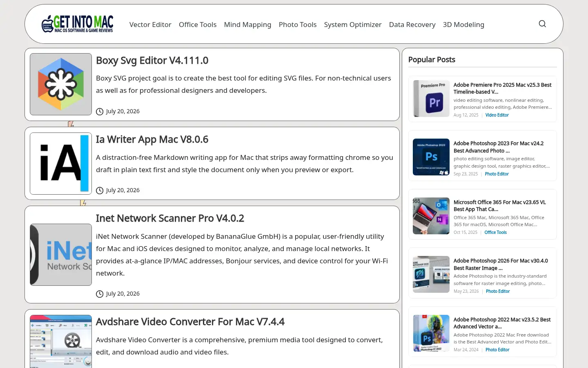Image resolution: width=588 pixels, height=368 pixels.
Task: Open the Data Recovery menu
Action: [x=412, y=25]
